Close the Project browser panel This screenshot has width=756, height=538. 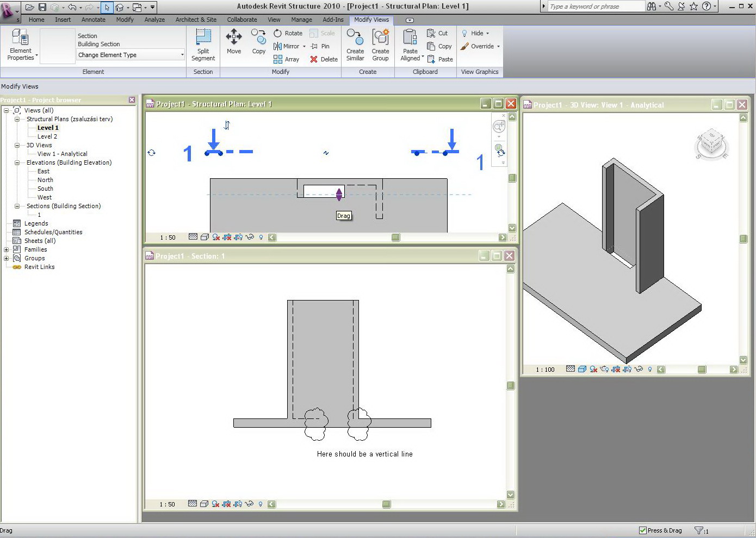[x=132, y=100]
